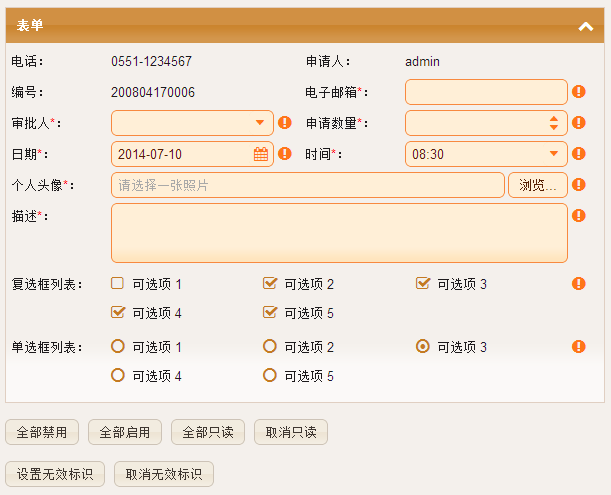The height and width of the screenshot is (495, 611).
Task: Focus the 电子邮箱 input field
Action: tap(486, 92)
